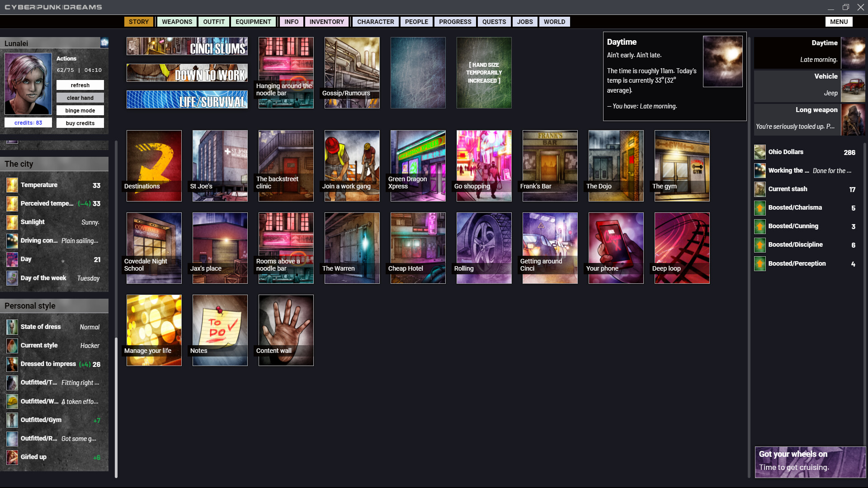Click the Temperature icon in The city panel
The height and width of the screenshot is (488, 868).
point(11,185)
